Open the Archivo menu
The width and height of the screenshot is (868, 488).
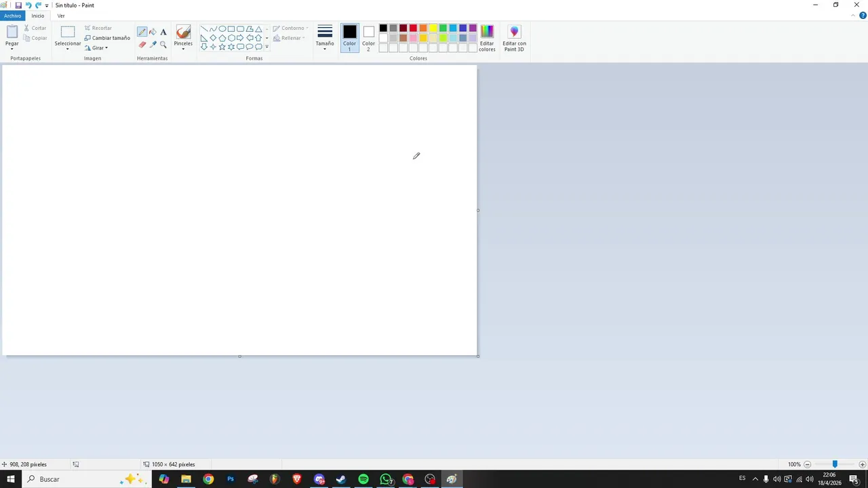(x=12, y=16)
